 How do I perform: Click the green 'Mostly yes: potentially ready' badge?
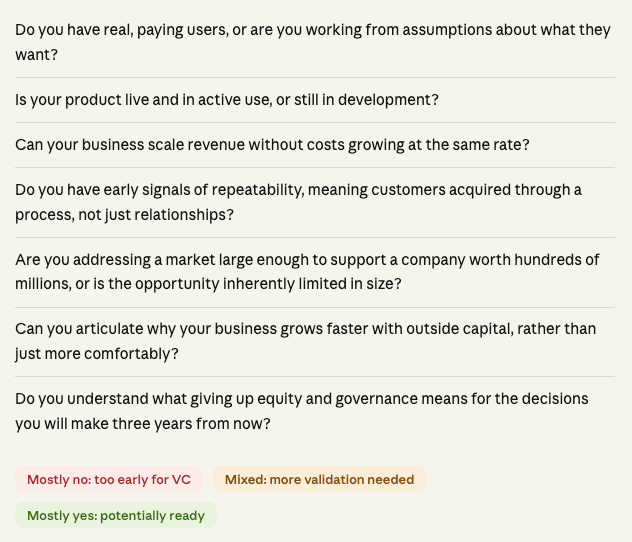(116, 516)
